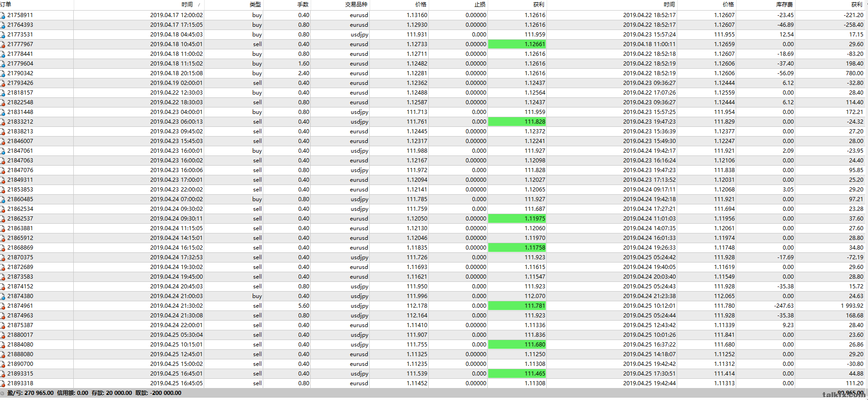Select the row icon for order 21833212
This screenshot has height=400, width=868.
[x=3, y=122]
